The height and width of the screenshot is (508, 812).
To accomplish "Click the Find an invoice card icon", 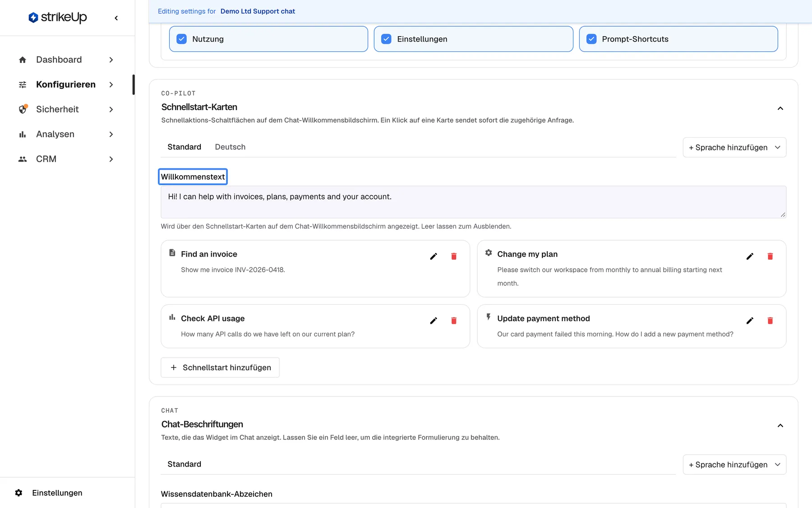I will click(172, 253).
